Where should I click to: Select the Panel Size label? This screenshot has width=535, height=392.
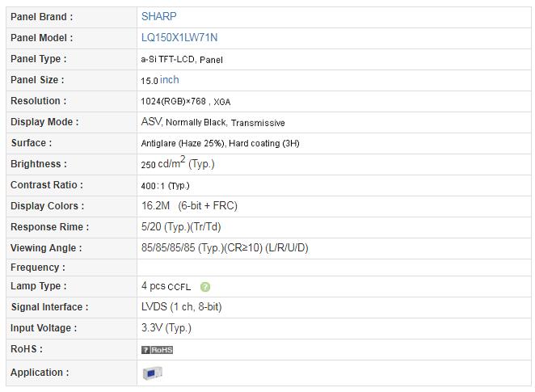[x=37, y=80]
